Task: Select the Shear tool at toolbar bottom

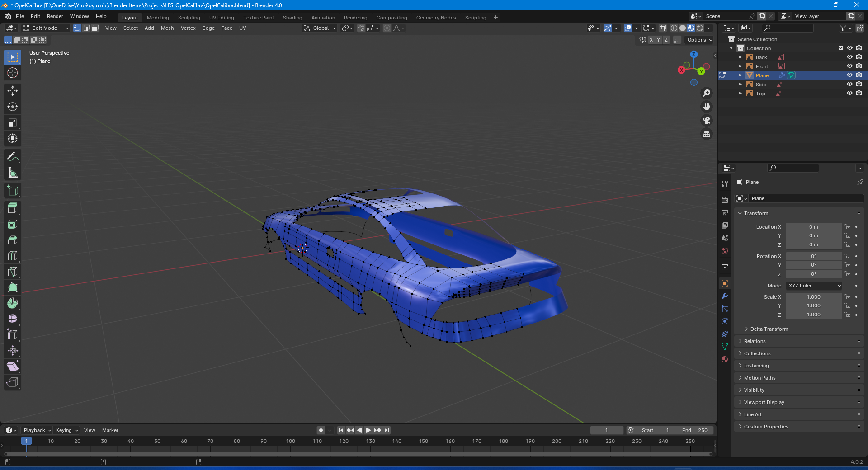Action: point(13,367)
